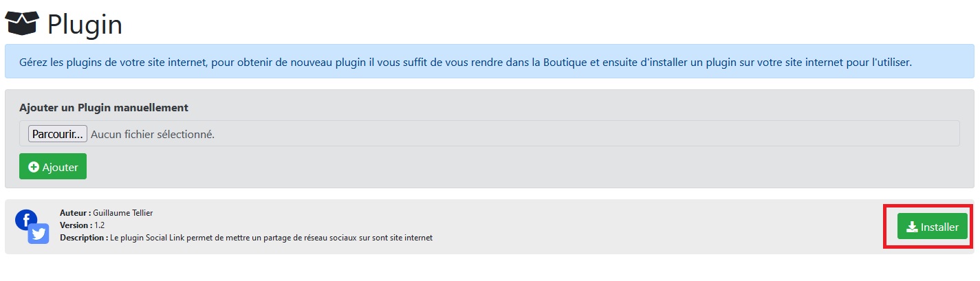Click the plus circle icon on Ajouter
Image resolution: width=980 pixels, height=281 pixels.
(x=34, y=167)
